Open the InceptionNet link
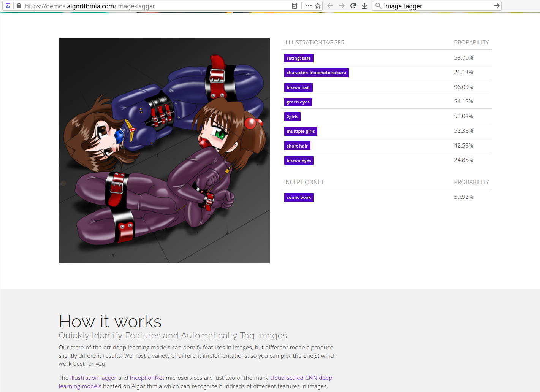 tap(147, 378)
